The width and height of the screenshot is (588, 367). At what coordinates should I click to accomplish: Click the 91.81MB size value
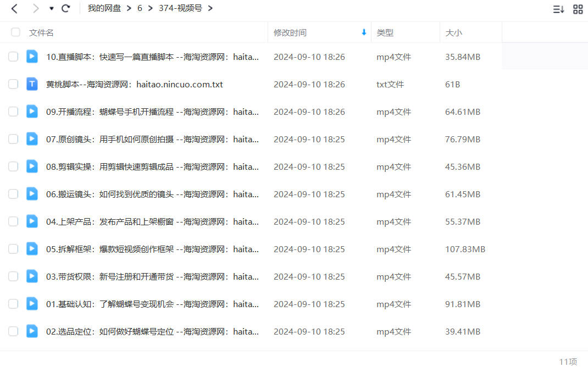pos(463,304)
